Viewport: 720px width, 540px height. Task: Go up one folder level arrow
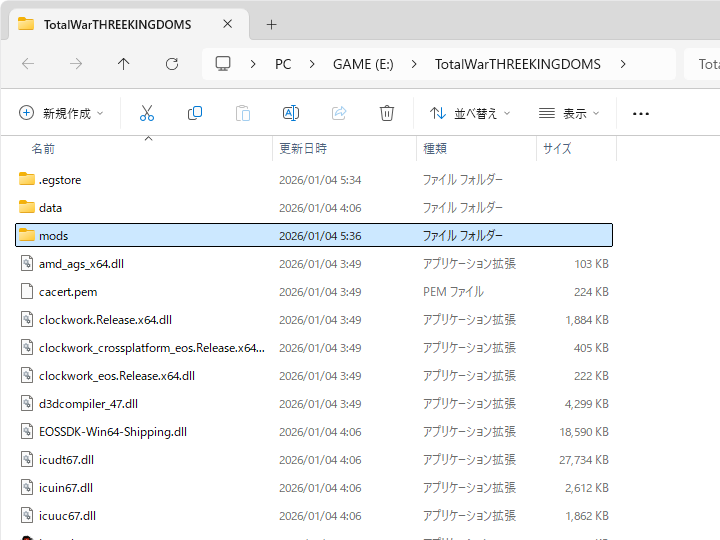pyautogui.click(x=124, y=64)
